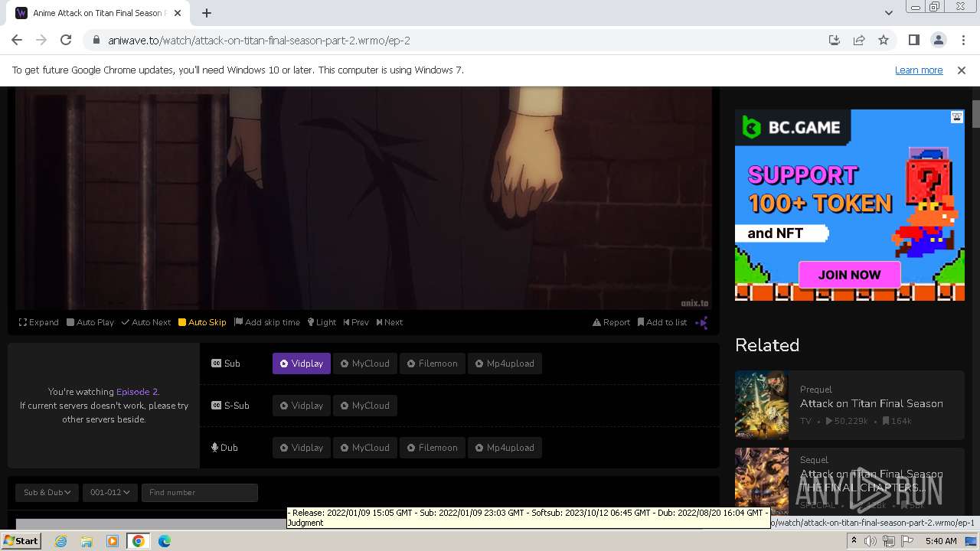The image size is (980, 551).
Task: Click the install/download page icon
Action: point(835,41)
